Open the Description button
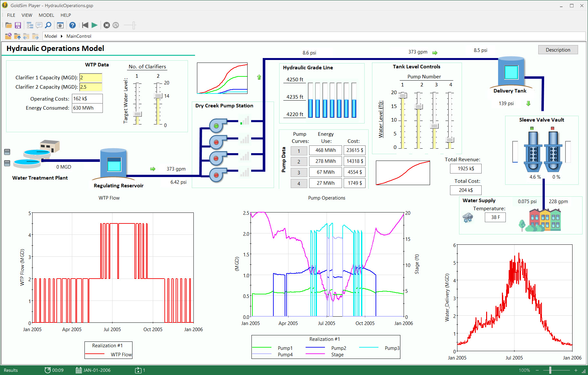The height and width of the screenshot is (375, 588). point(558,50)
